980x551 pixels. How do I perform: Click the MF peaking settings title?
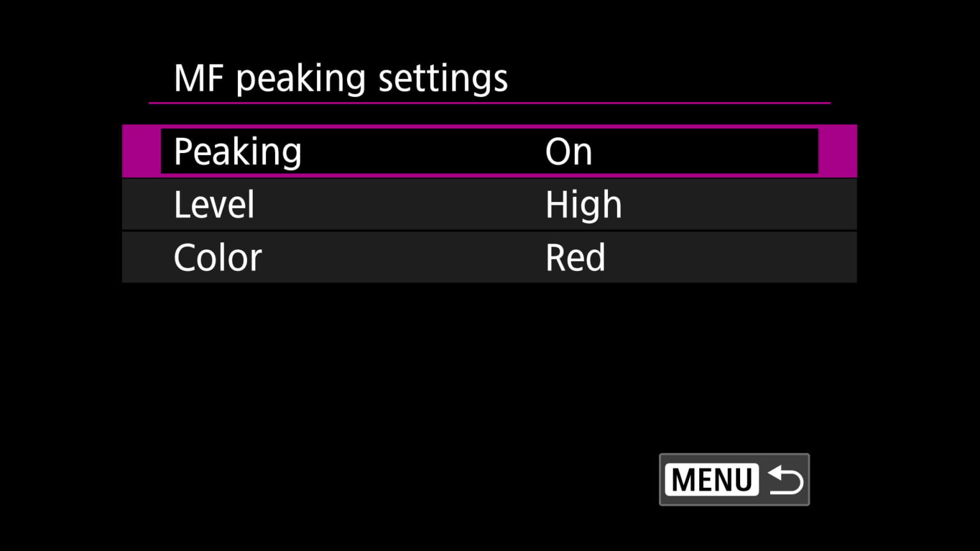pyautogui.click(x=341, y=78)
